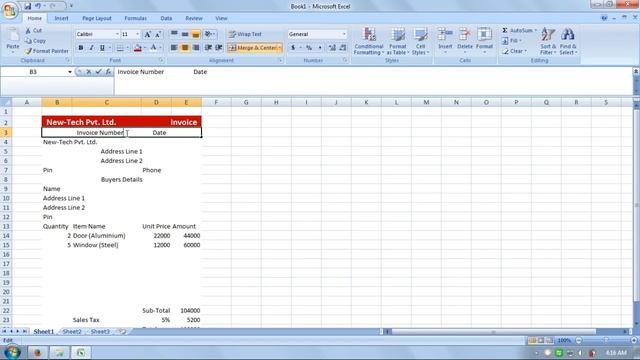640x360 pixels.
Task: Increase the cell indent
Action: click(x=219, y=48)
